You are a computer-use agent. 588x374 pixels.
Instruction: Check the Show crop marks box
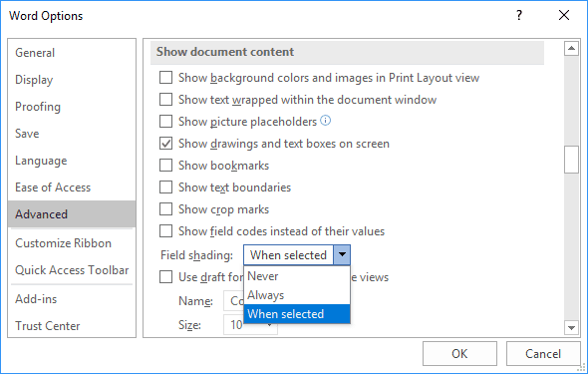coord(165,209)
